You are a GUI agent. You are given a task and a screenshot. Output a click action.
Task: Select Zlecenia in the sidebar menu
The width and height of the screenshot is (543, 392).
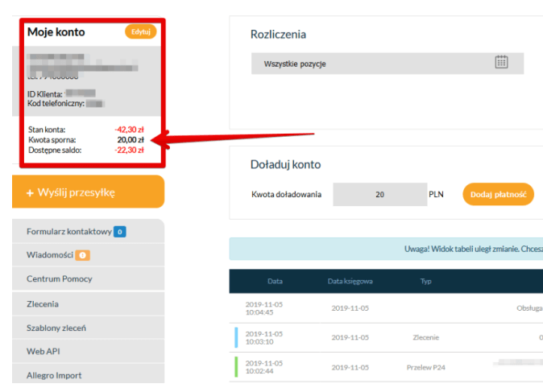pos(43,303)
